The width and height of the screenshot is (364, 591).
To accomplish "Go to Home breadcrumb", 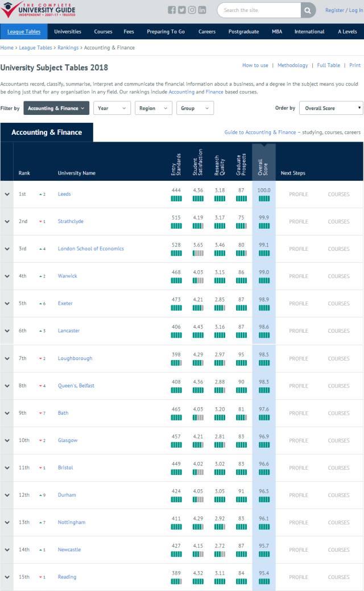I will tap(7, 47).
